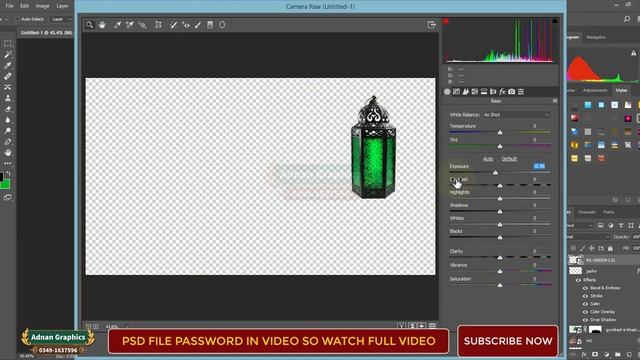Select the Rectangular Marquee tool in Photoshop
This screenshot has width=640, height=360.
[7, 43]
